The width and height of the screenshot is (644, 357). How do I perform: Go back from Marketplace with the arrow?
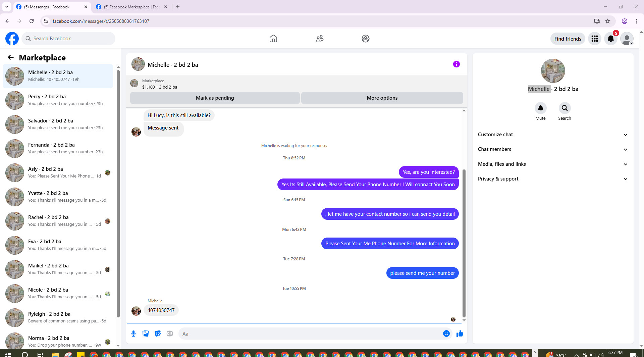coord(11,57)
